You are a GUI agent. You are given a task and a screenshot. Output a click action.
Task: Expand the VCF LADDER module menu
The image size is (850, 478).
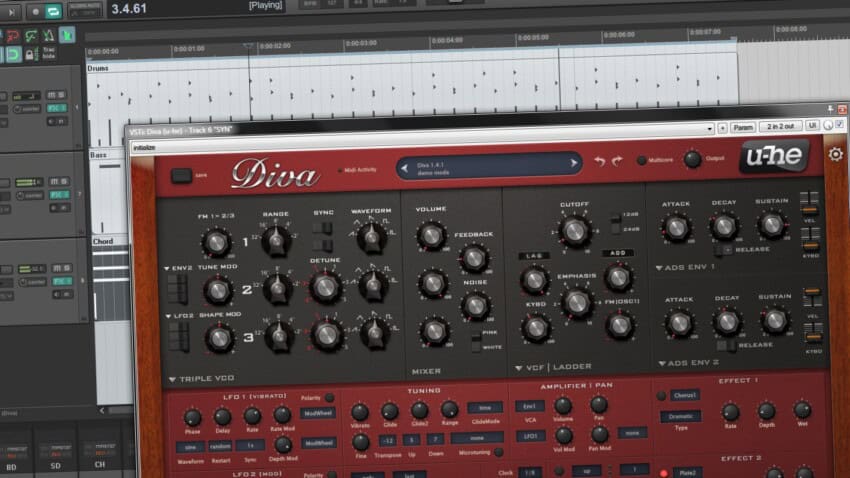tap(553, 367)
